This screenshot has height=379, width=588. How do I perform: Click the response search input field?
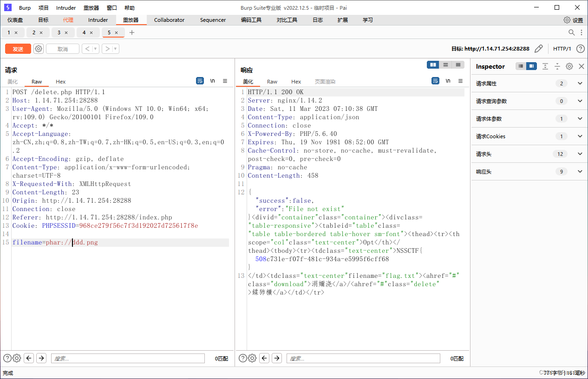tap(363, 358)
